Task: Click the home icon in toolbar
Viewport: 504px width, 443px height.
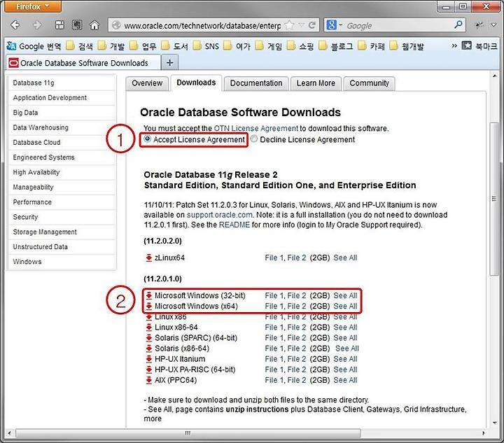Action: tap(94, 24)
